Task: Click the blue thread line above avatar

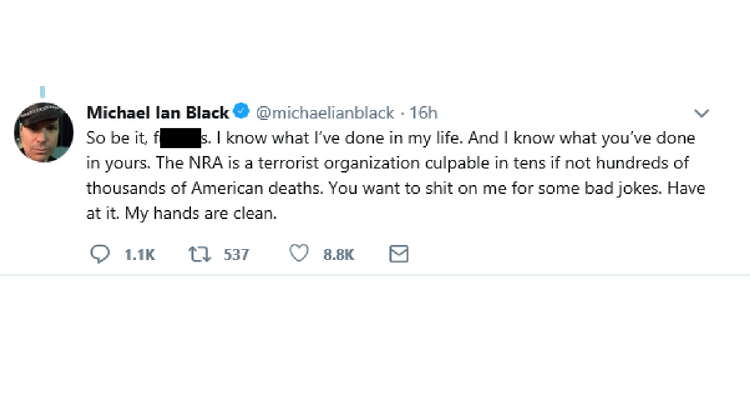Action: [43, 93]
